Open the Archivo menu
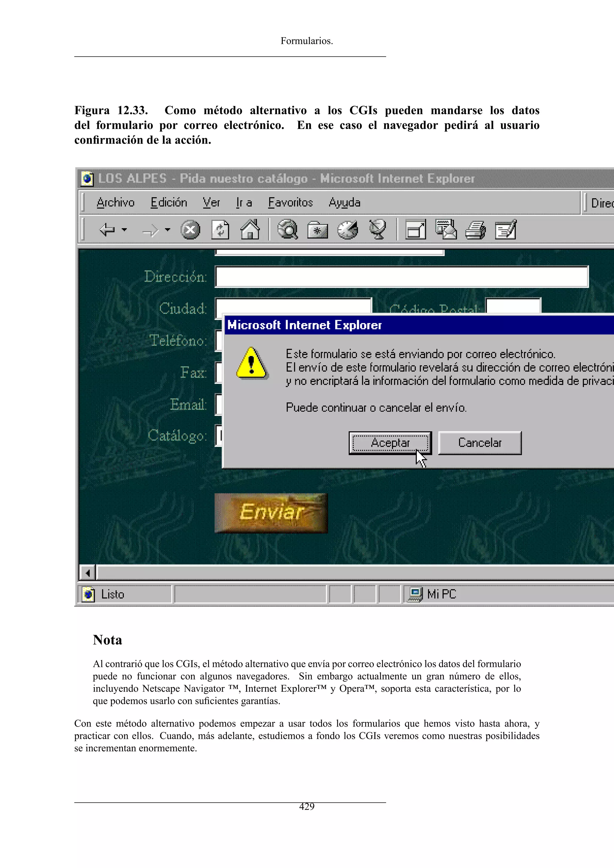Viewport: 614px width, 868px height. (115, 203)
